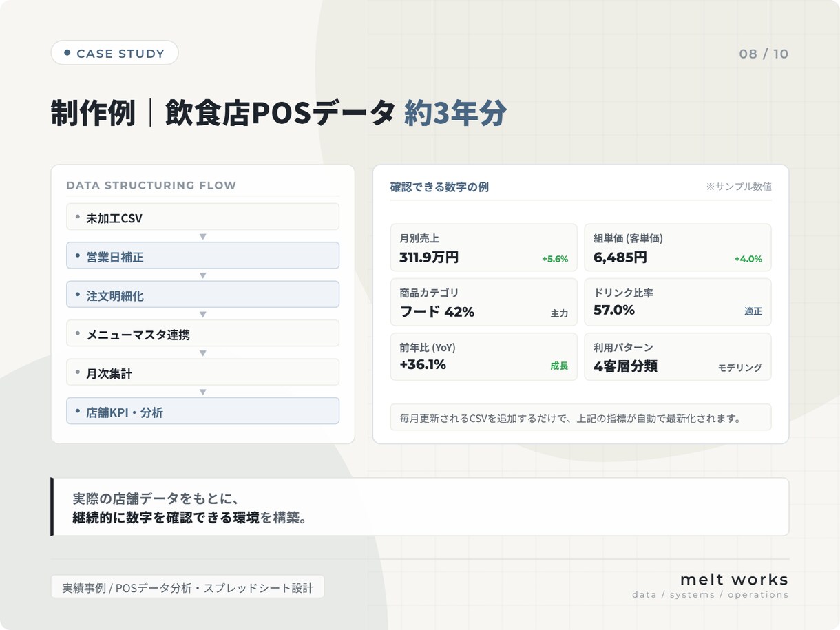
Task: Click the フード 42% value
Action: pos(437,312)
